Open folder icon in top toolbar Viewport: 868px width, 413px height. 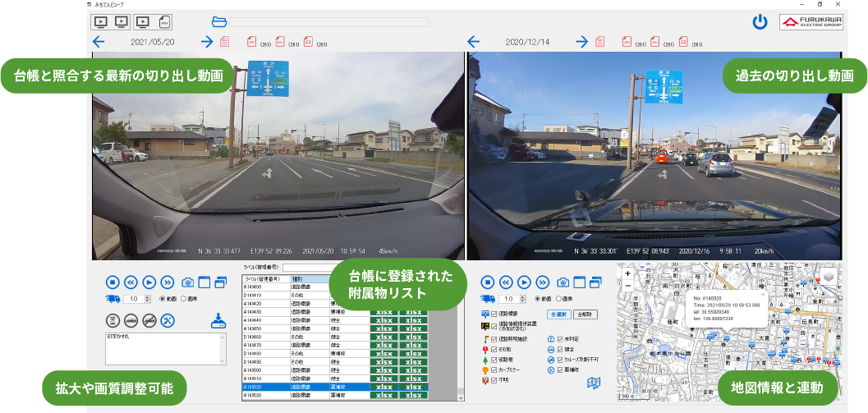click(x=218, y=21)
